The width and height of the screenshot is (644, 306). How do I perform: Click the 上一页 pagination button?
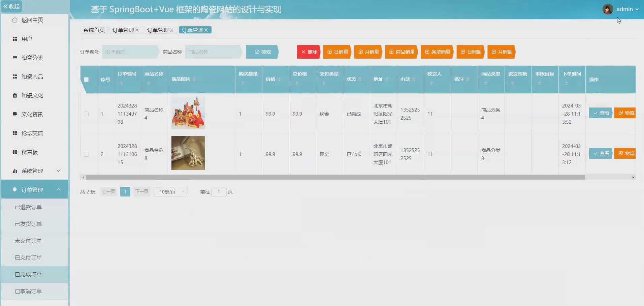(108, 192)
